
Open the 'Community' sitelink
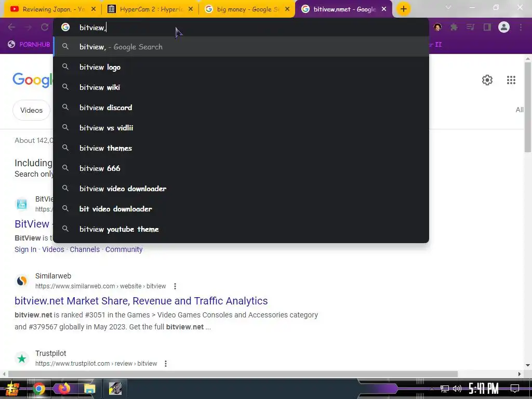[124, 249]
